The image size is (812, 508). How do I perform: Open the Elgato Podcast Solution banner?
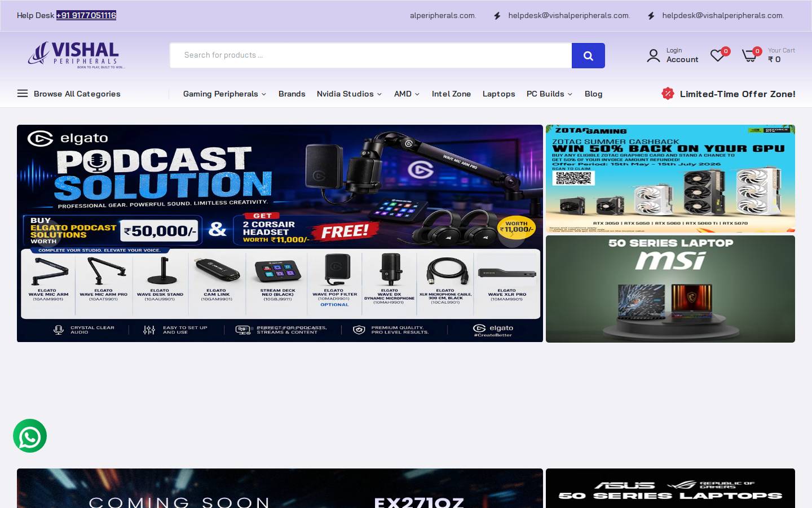[x=280, y=233]
